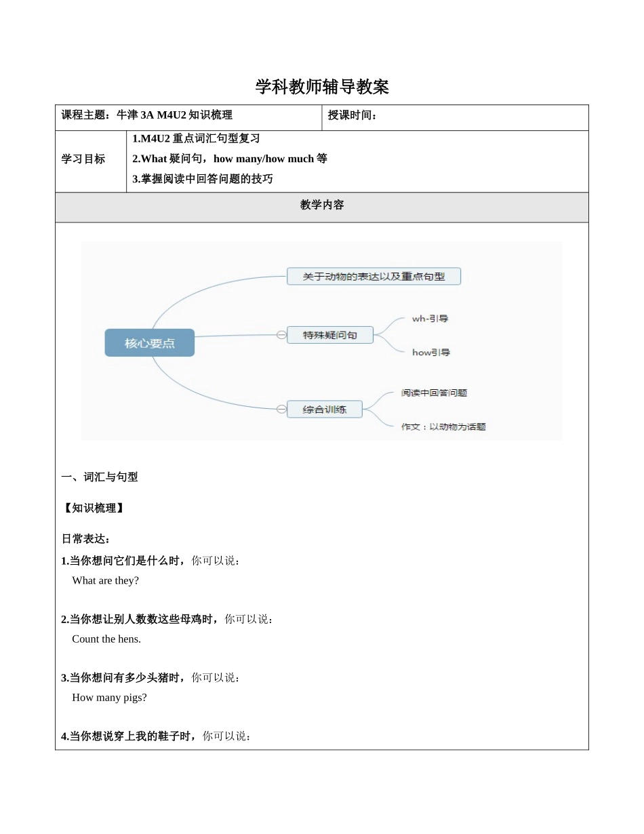Click the 课程主题 cell with 牛津 3A M4U2
The image size is (644, 834).
click(x=188, y=116)
